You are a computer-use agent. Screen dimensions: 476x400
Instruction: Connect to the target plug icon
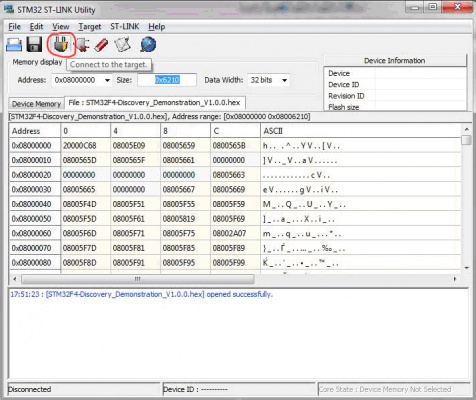[x=61, y=45]
